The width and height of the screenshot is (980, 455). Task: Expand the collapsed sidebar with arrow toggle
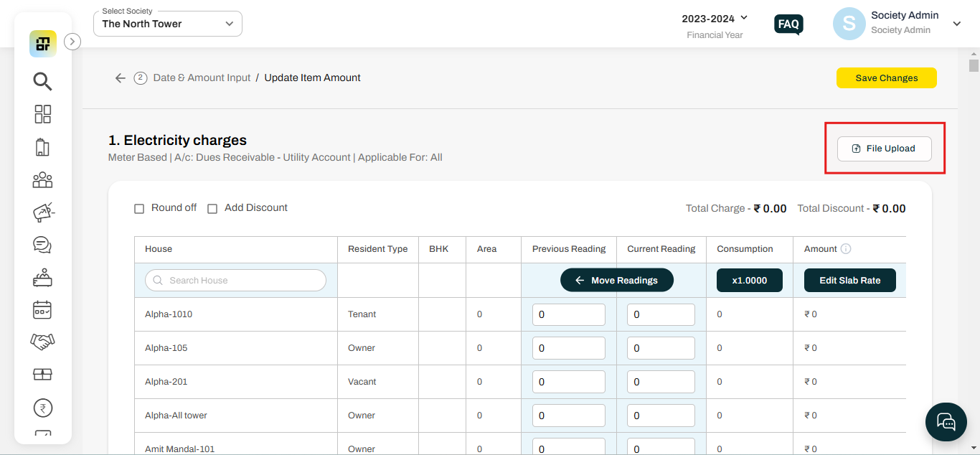[x=72, y=42]
